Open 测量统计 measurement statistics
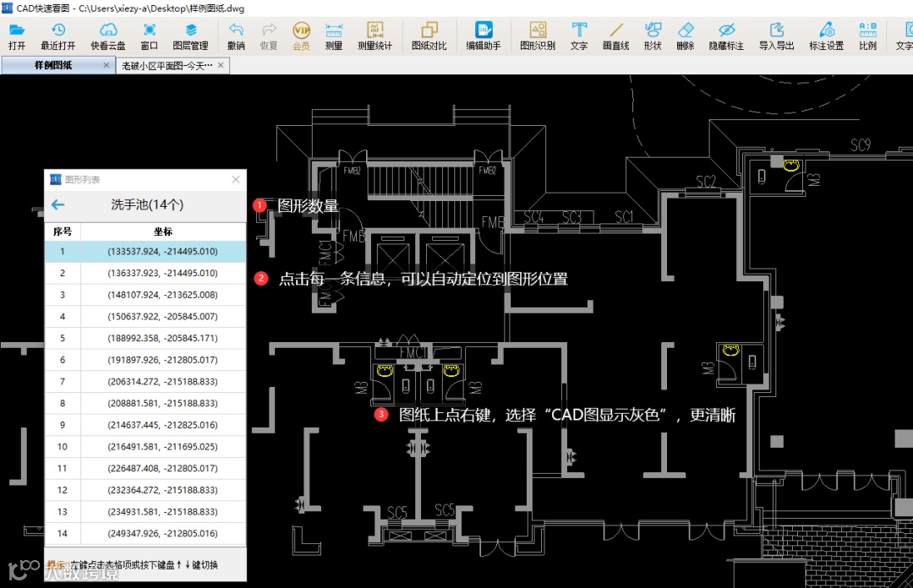Image resolution: width=913 pixels, height=588 pixels. 374,36
